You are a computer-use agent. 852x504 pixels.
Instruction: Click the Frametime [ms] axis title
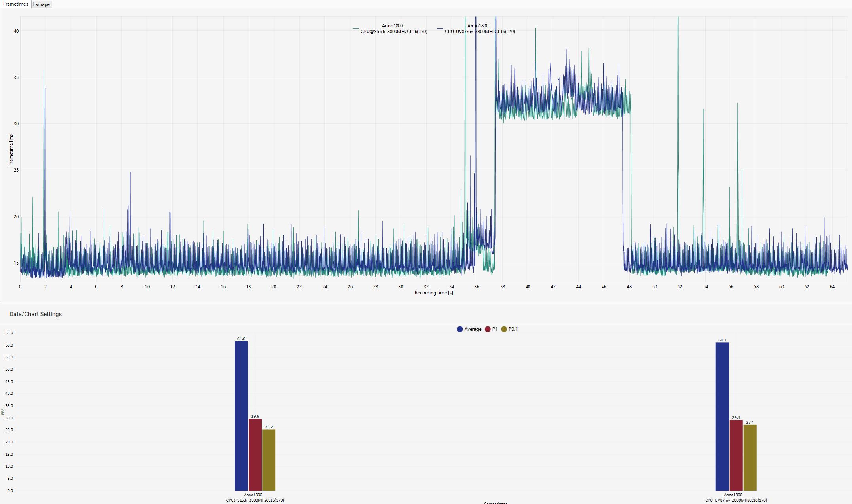pos(11,149)
